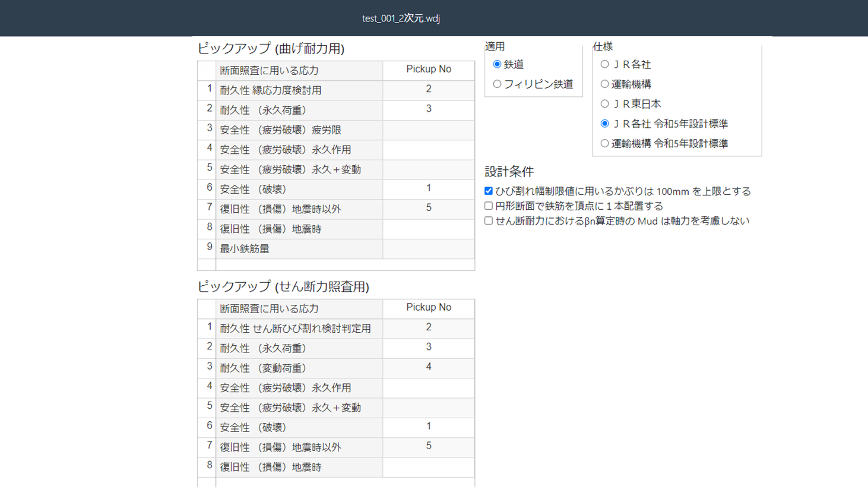Edit Pickup No for bending 安全性（破壊）row
Viewport: 868px width, 489px height.
(x=429, y=190)
